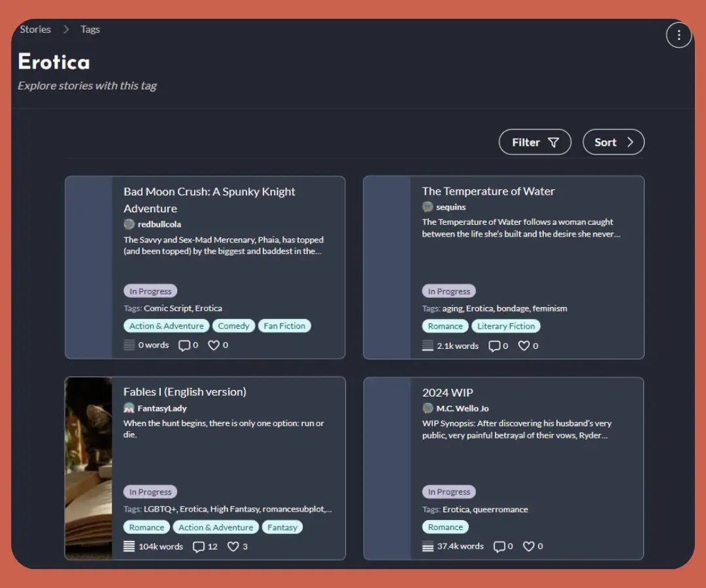Viewport: 706px width, 588px height.
Task: Open the Filter panel
Action: click(535, 142)
